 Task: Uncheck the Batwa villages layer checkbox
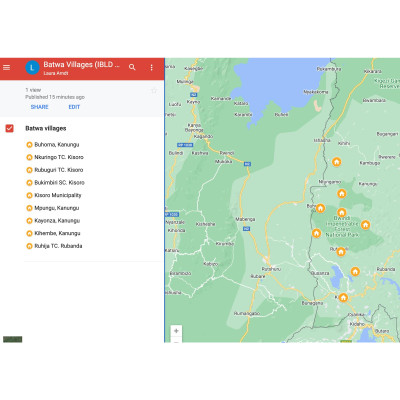pyautogui.click(x=9, y=128)
